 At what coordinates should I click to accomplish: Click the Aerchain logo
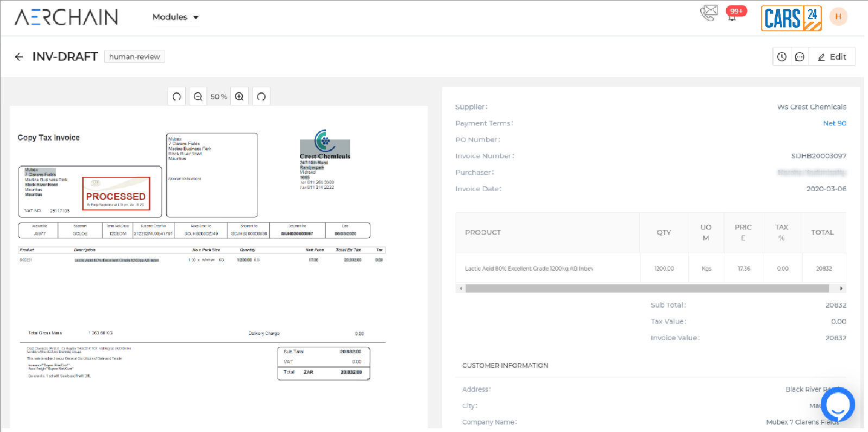pos(66,17)
